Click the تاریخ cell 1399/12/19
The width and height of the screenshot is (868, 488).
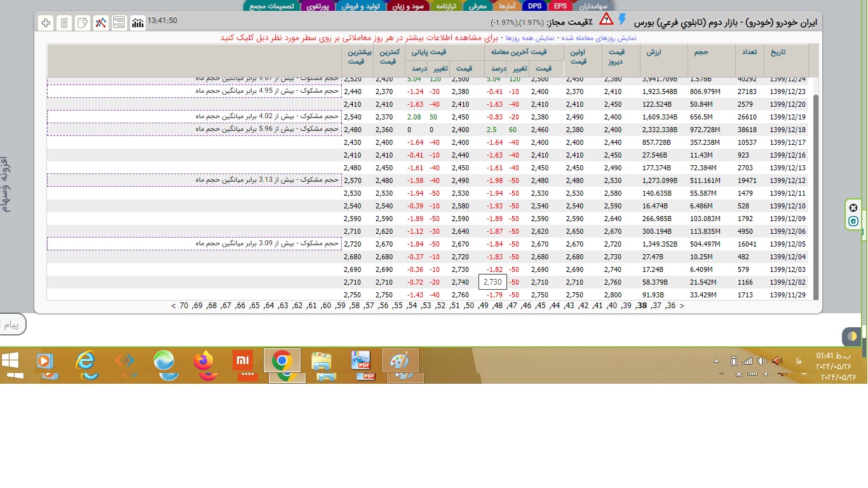788,117
